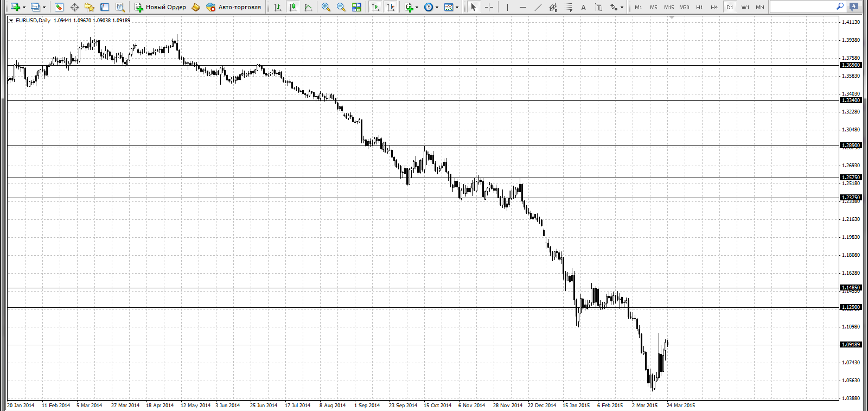Open the New Chart tool
The height and width of the screenshot is (411, 868).
[15, 7]
